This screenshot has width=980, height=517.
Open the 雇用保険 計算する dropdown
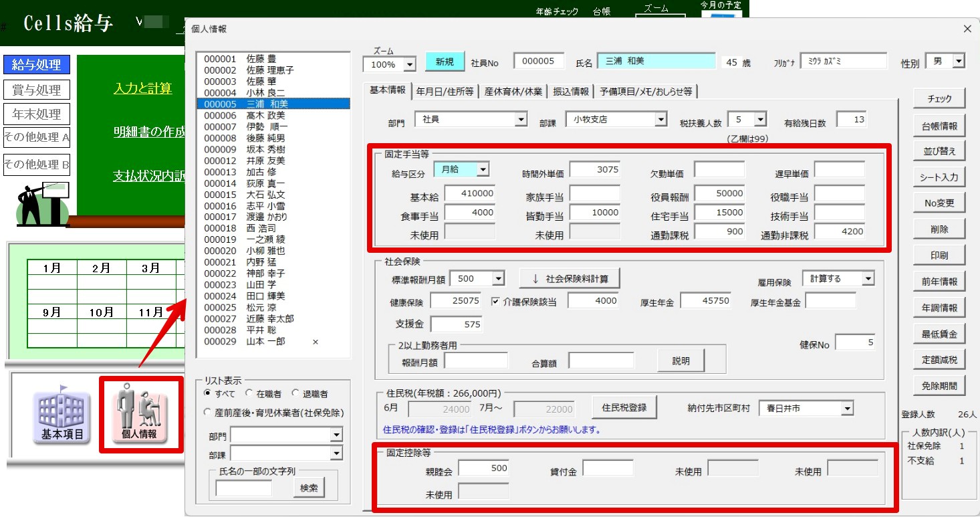868,279
